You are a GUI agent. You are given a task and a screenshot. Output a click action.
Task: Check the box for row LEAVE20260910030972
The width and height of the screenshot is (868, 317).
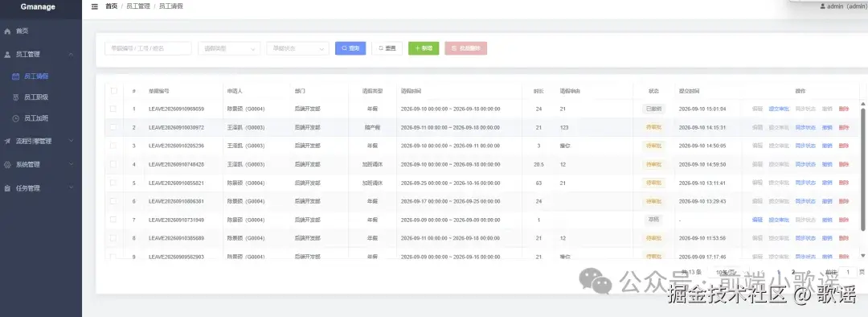(113, 127)
